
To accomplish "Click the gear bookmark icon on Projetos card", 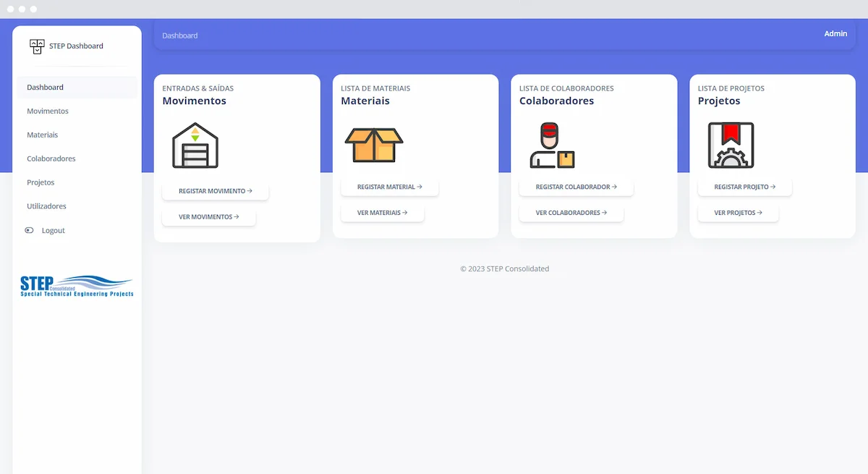I will pyautogui.click(x=731, y=144).
